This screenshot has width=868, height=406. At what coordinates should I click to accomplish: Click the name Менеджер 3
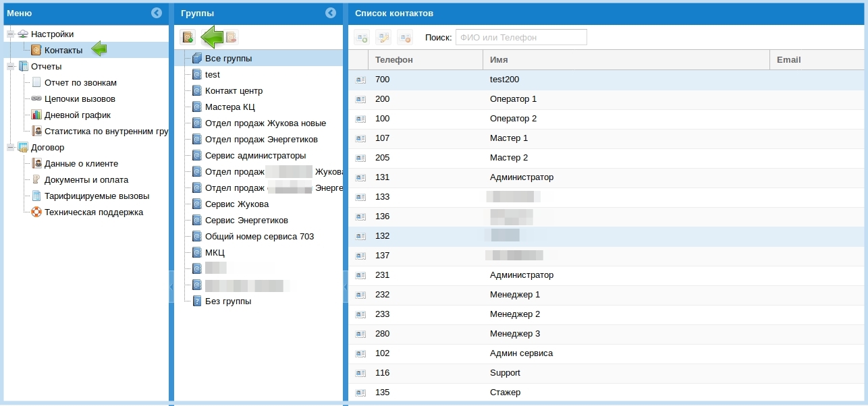[x=515, y=334]
